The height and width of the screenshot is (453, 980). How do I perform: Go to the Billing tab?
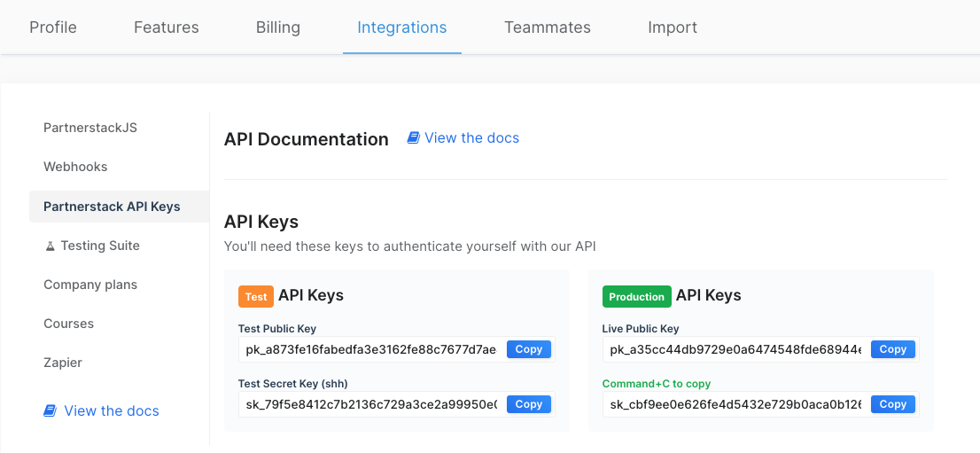278,27
